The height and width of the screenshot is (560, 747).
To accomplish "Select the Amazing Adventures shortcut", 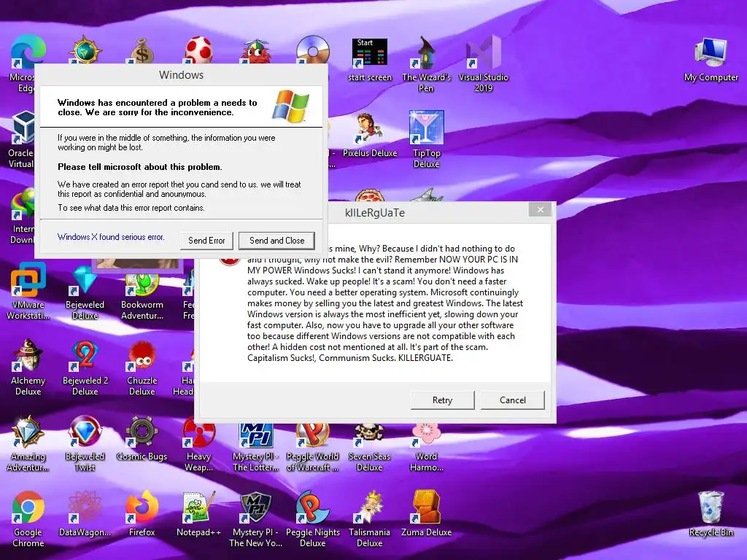I will click(x=28, y=443).
